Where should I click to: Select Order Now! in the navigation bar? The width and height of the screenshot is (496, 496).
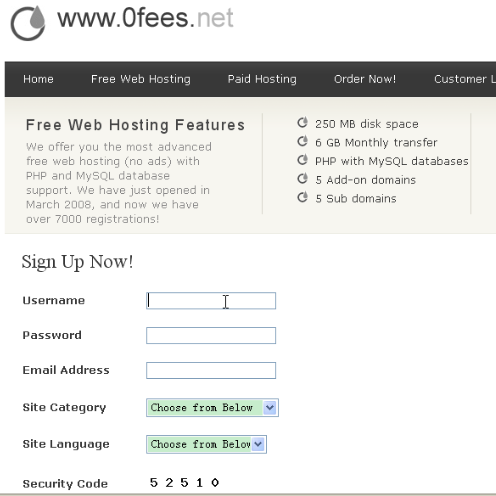[365, 79]
